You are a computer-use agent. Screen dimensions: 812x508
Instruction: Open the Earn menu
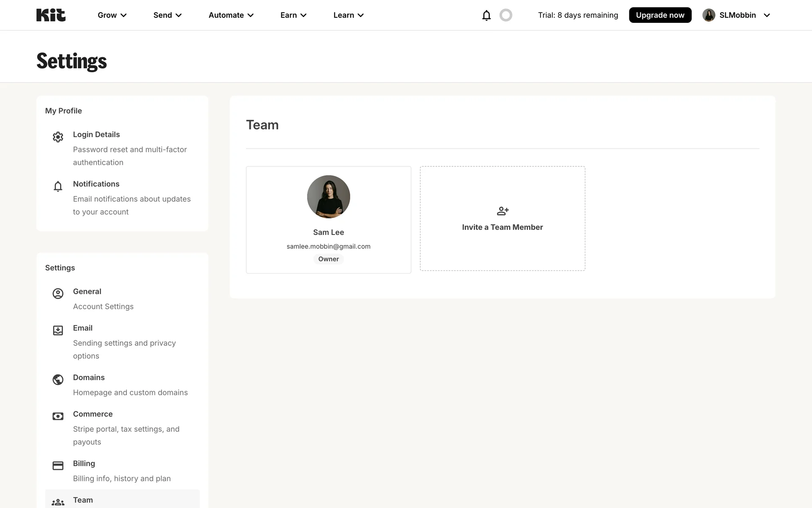293,15
